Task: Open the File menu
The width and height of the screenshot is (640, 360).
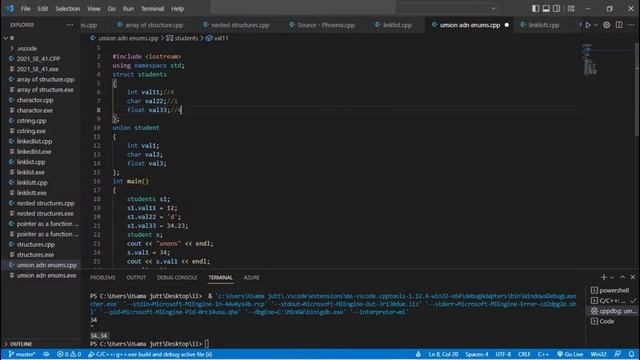Action: coord(25,9)
